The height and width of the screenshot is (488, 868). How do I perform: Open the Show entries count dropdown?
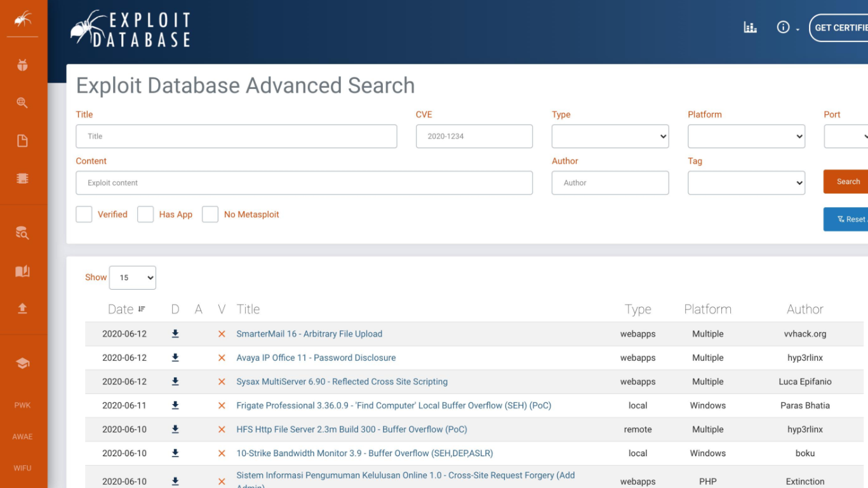(132, 278)
